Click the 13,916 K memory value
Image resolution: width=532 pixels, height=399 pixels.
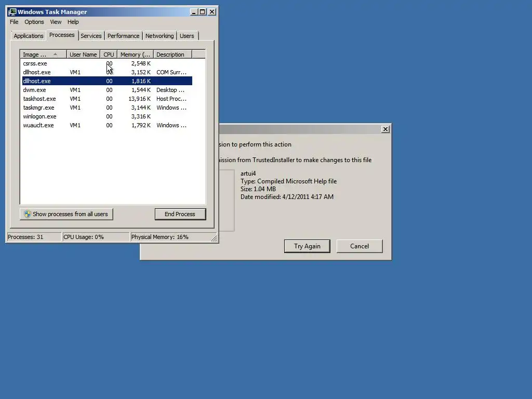pos(139,99)
